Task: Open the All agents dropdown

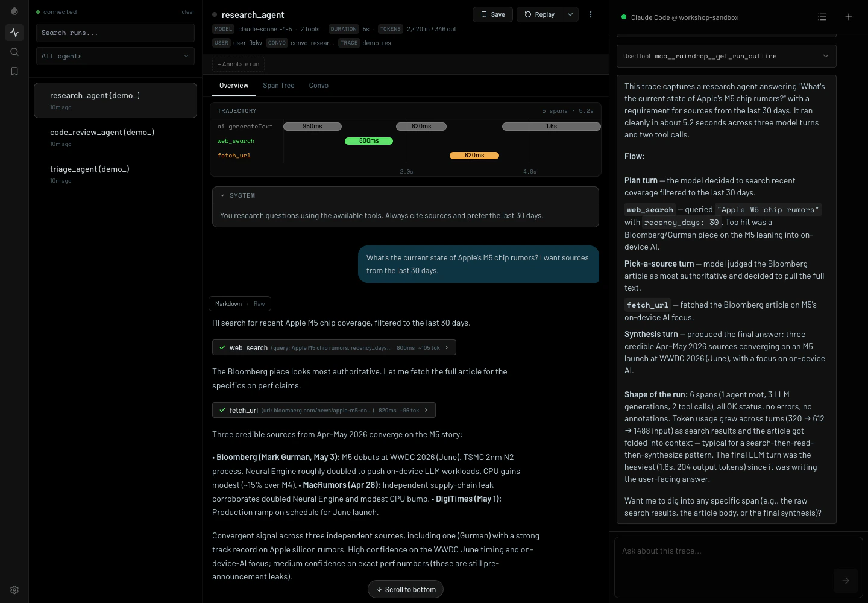Action: [x=115, y=56]
